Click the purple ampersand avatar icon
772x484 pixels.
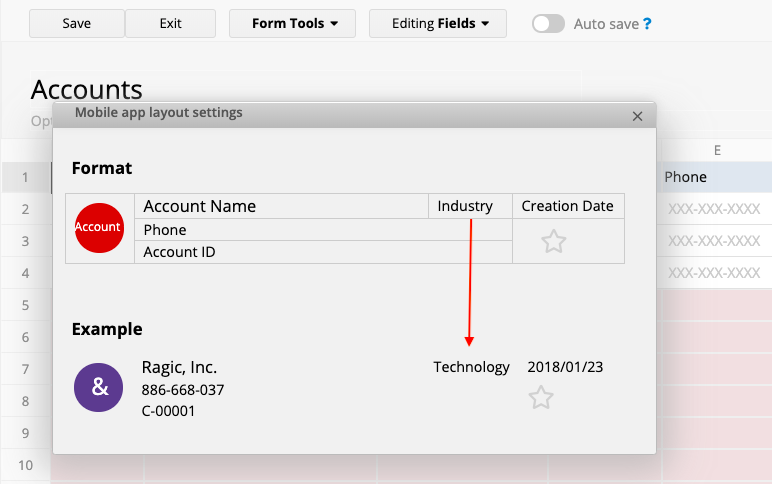[x=99, y=387]
